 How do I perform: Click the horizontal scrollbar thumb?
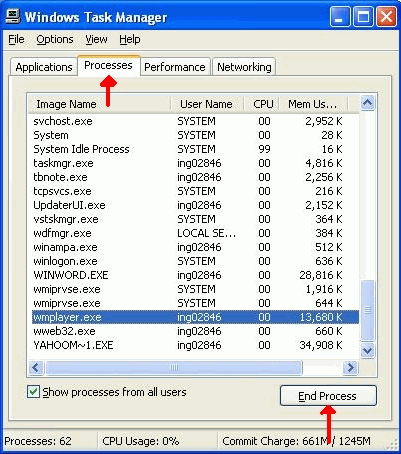point(174,368)
